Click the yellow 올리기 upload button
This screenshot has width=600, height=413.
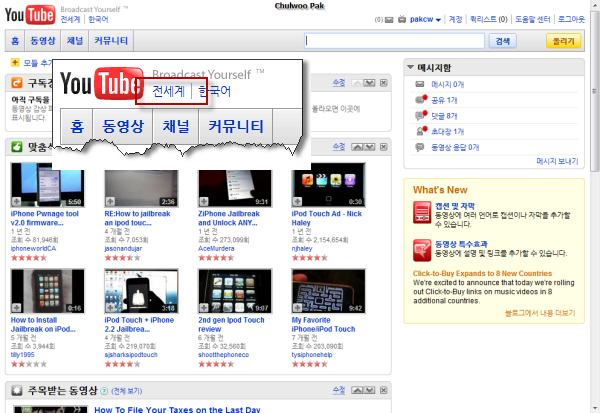pos(563,41)
